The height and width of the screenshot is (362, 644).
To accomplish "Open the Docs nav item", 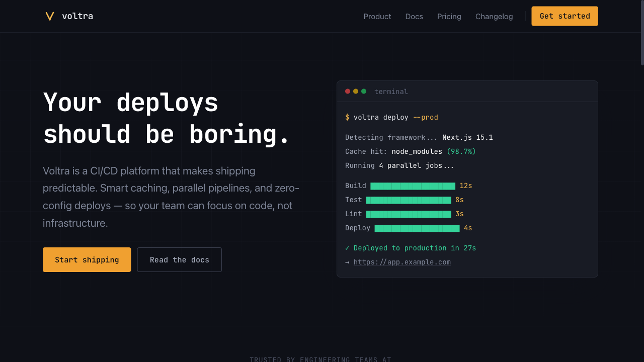I will (414, 17).
